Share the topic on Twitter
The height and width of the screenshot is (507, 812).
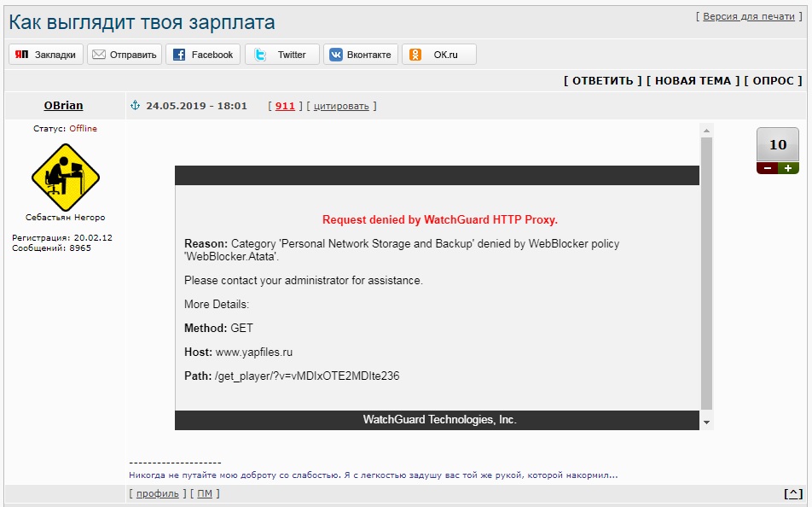click(282, 55)
